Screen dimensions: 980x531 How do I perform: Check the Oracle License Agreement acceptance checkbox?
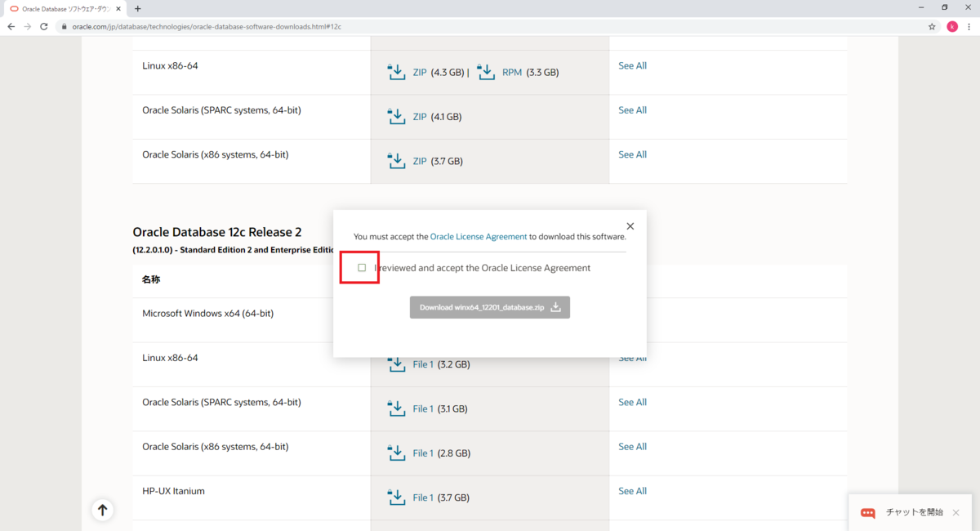click(362, 268)
